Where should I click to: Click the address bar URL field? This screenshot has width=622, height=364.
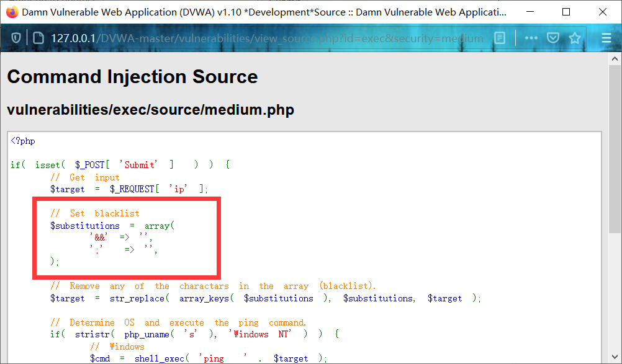pyautogui.click(x=268, y=38)
